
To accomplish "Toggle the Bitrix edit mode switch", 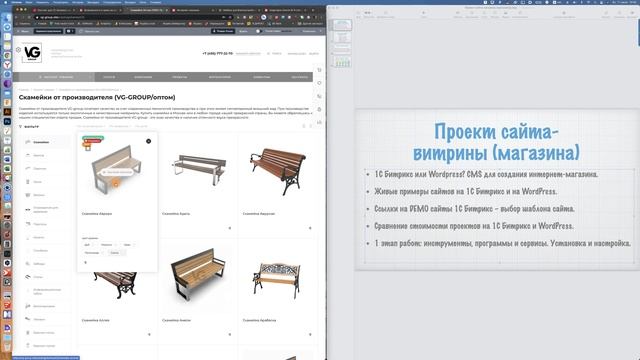I will [258, 31].
